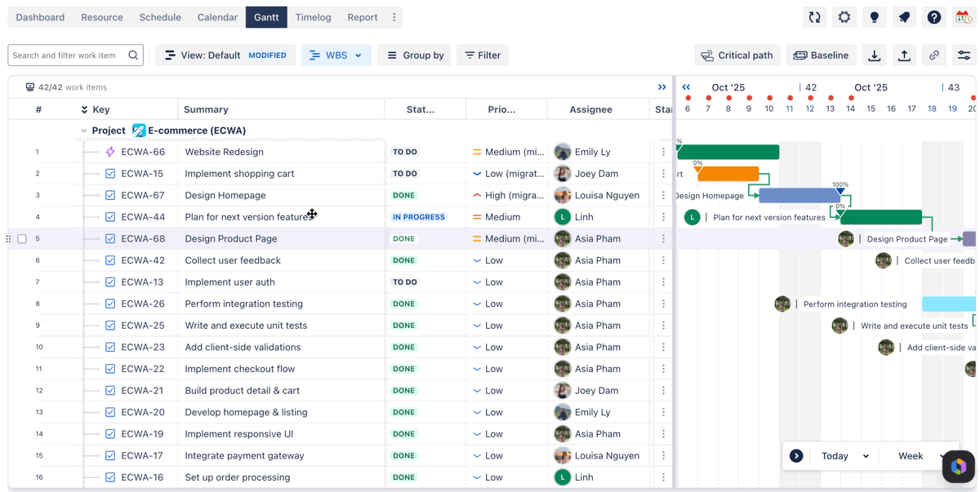Viewport: 980px width, 492px height.
Task: Collapse the E-commerce (ECWA) project
Action: click(x=83, y=131)
